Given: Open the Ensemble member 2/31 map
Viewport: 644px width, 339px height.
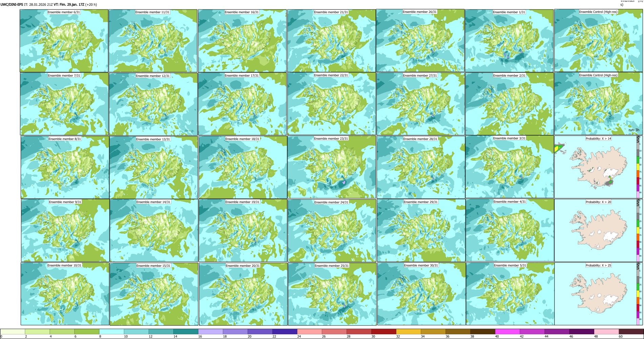Looking at the screenshot, I should [x=509, y=104].
